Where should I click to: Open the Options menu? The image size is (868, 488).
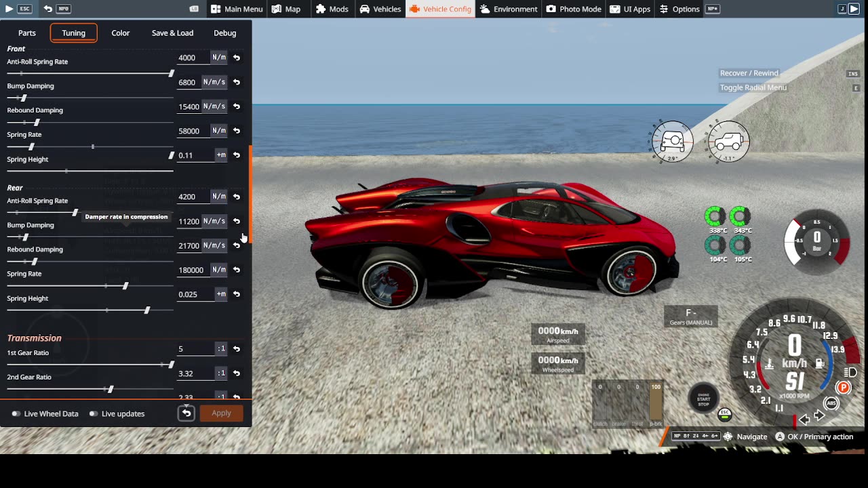tap(679, 9)
